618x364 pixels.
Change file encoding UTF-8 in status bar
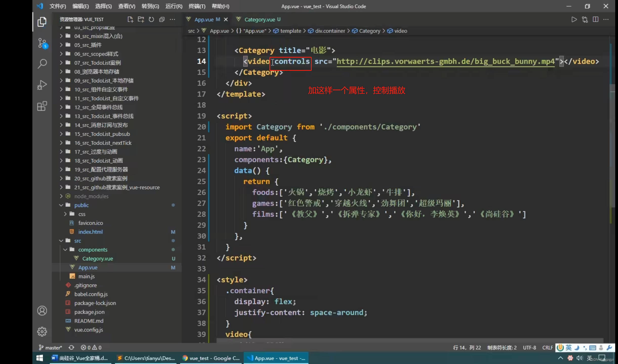pos(529,348)
